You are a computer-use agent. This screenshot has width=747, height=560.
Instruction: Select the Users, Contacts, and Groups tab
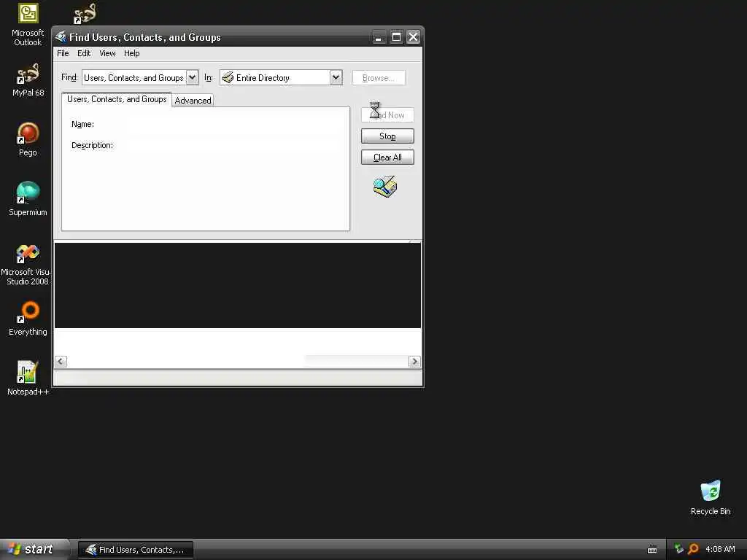point(117,99)
